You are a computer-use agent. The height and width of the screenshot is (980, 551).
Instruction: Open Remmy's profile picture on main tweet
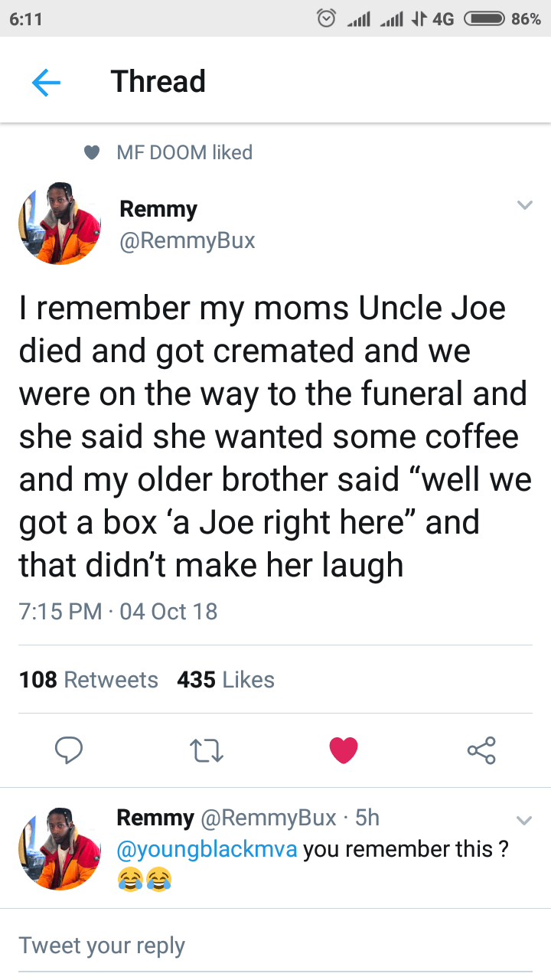coord(60,224)
